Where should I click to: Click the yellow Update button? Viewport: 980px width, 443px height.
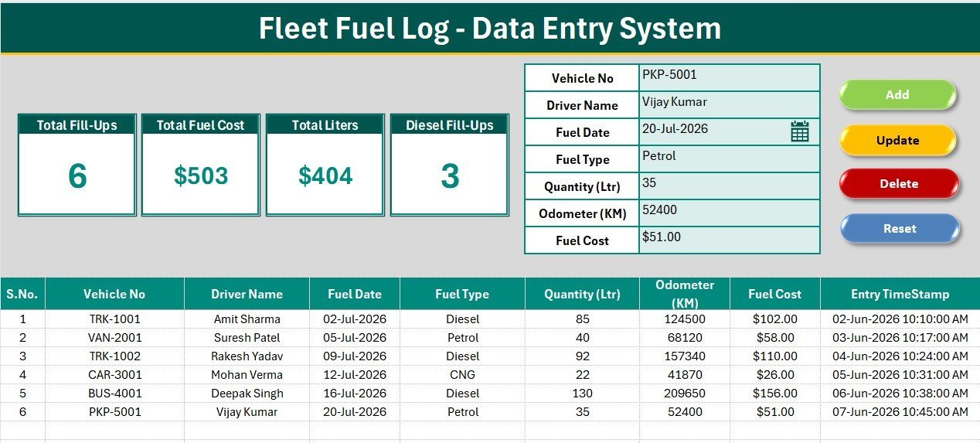pos(897,140)
